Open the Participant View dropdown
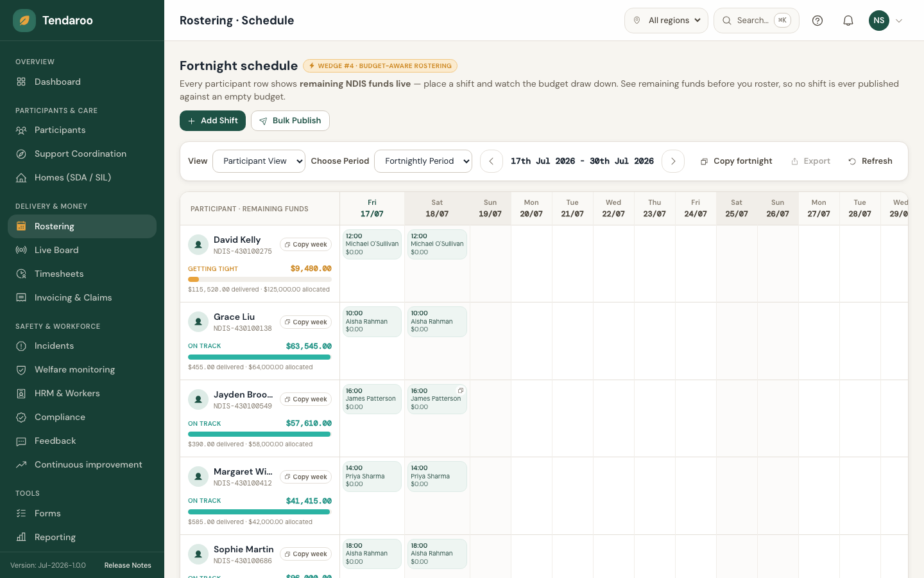 coord(259,161)
